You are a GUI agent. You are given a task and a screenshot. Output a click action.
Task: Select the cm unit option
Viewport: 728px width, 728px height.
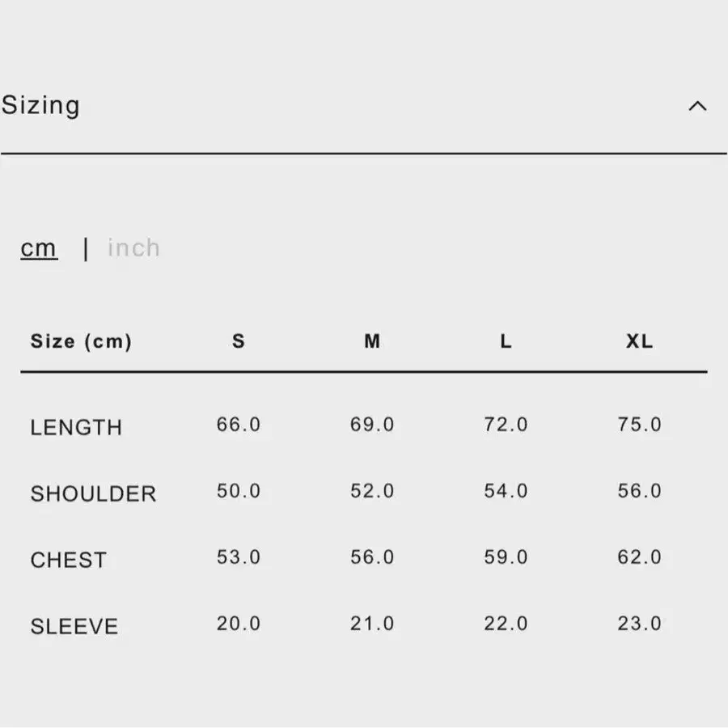39,248
